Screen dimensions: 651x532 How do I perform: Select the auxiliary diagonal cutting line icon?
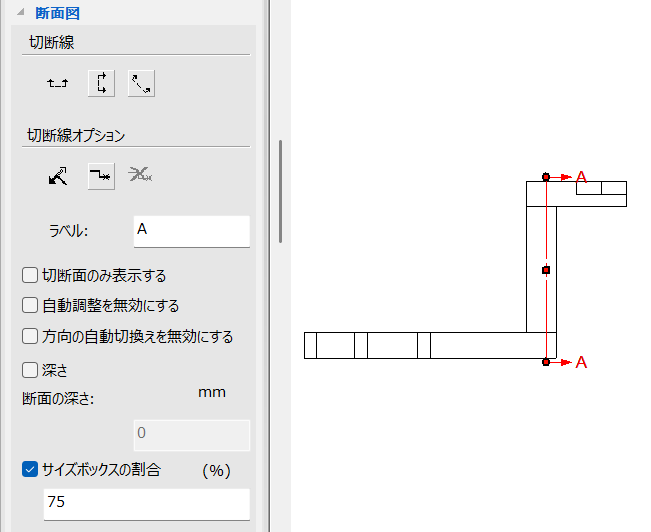tap(141, 83)
